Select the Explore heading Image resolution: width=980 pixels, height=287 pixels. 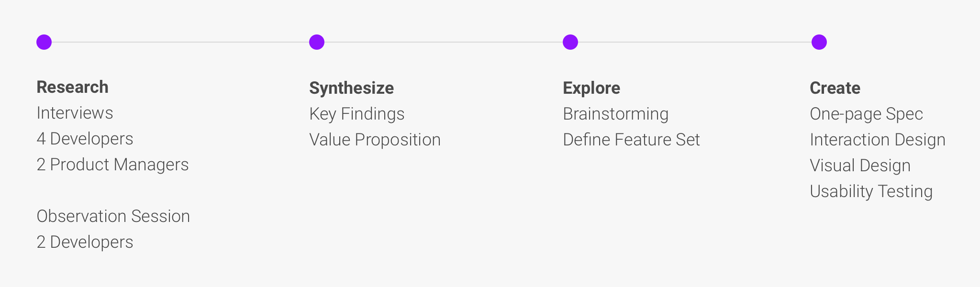591,88
